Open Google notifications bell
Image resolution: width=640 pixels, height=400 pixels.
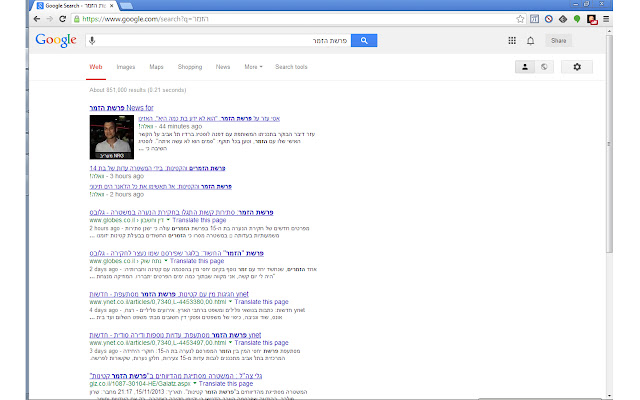pos(531,40)
